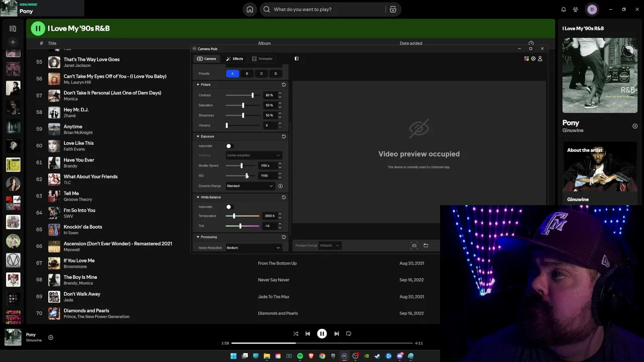The height and width of the screenshot is (362, 644).
Task: Open captures folder in Camera Hub
Action: tap(426, 245)
